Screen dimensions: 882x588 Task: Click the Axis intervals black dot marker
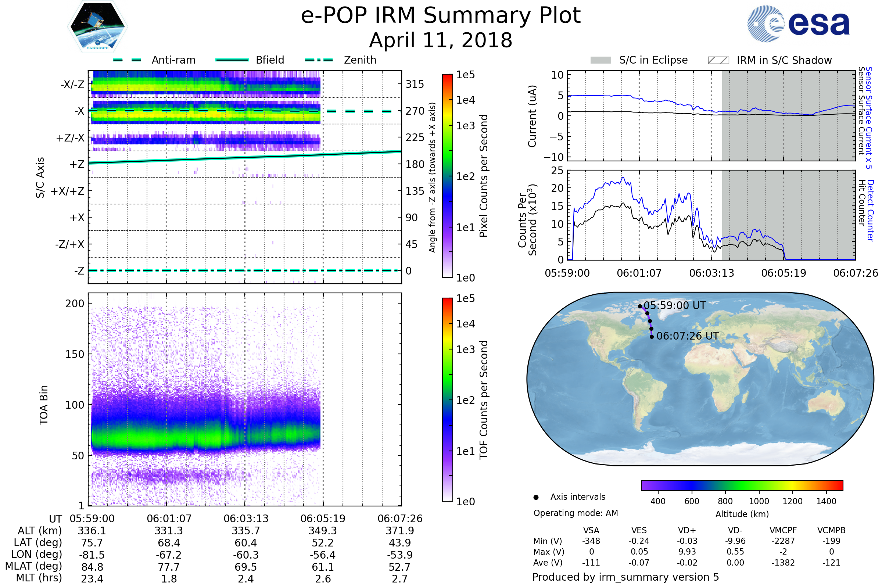coord(536,498)
